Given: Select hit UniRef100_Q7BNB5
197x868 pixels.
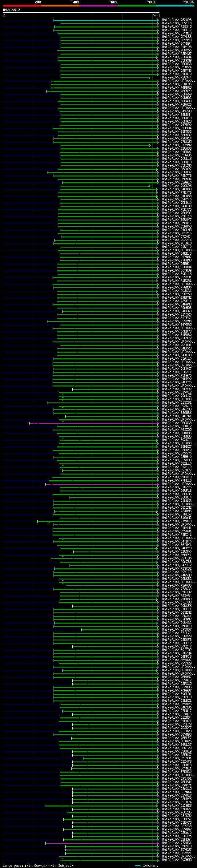Looking at the screenshot, I should click(x=176, y=436).
